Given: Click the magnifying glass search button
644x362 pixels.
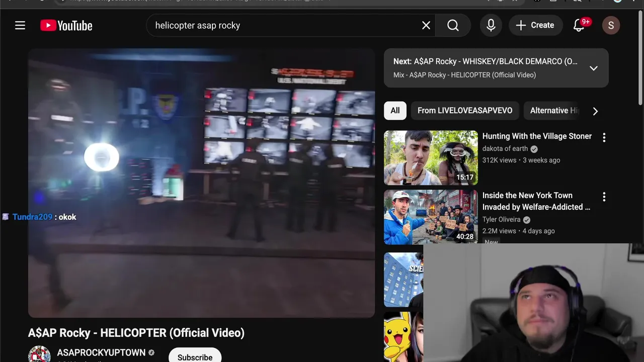Looking at the screenshot, I should [453, 25].
